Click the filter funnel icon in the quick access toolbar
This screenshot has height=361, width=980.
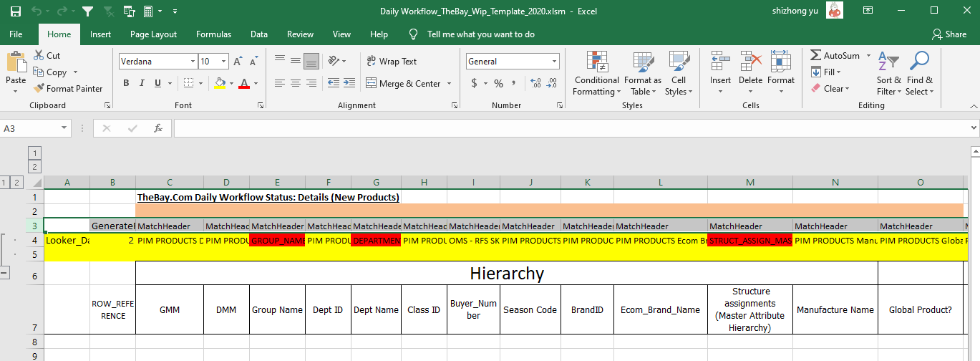[x=87, y=11]
